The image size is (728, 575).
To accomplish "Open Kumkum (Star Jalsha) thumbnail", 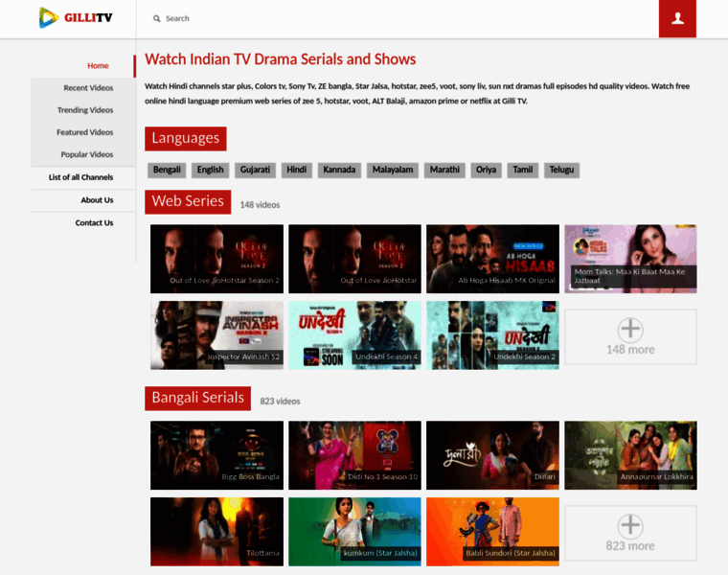I will click(354, 532).
